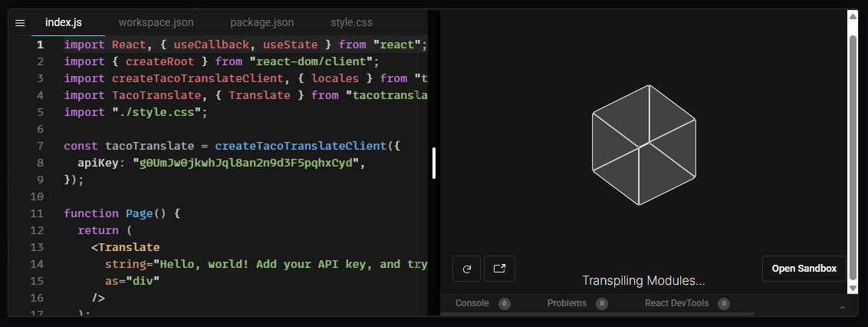Click "./style.css" import string
Image resolution: width=868 pixels, height=327 pixels.
click(156, 112)
